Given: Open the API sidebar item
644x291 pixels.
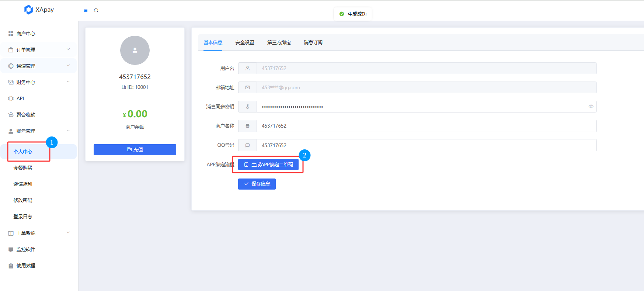Looking at the screenshot, I should tap(20, 98).
